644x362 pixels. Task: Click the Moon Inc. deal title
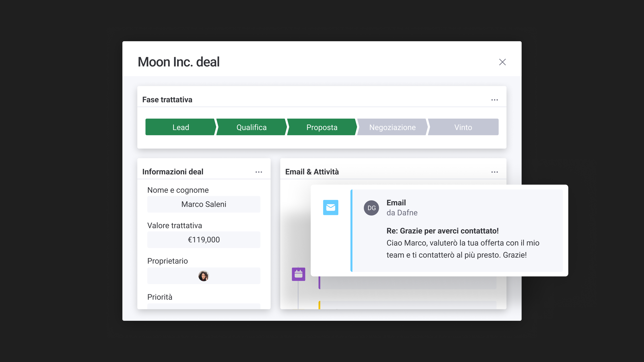click(179, 62)
